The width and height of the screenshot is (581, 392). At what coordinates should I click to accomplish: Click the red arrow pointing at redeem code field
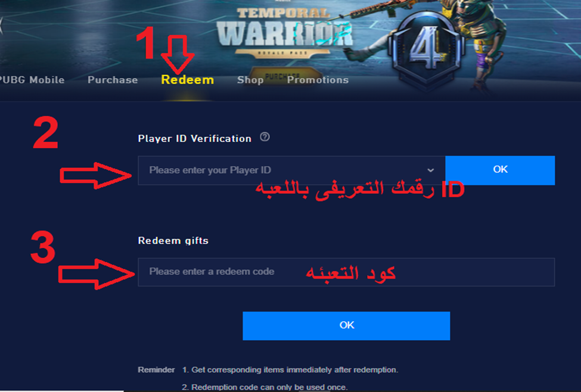point(96,274)
